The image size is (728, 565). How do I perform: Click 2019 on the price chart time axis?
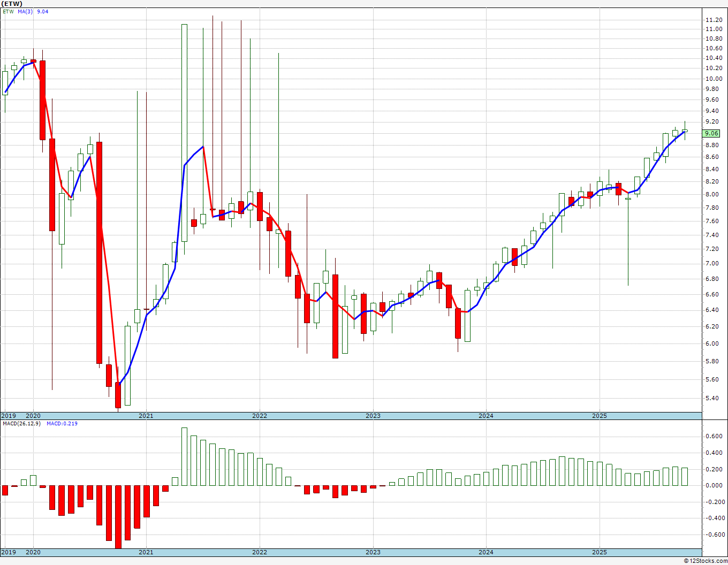pyautogui.click(x=8, y=416)
